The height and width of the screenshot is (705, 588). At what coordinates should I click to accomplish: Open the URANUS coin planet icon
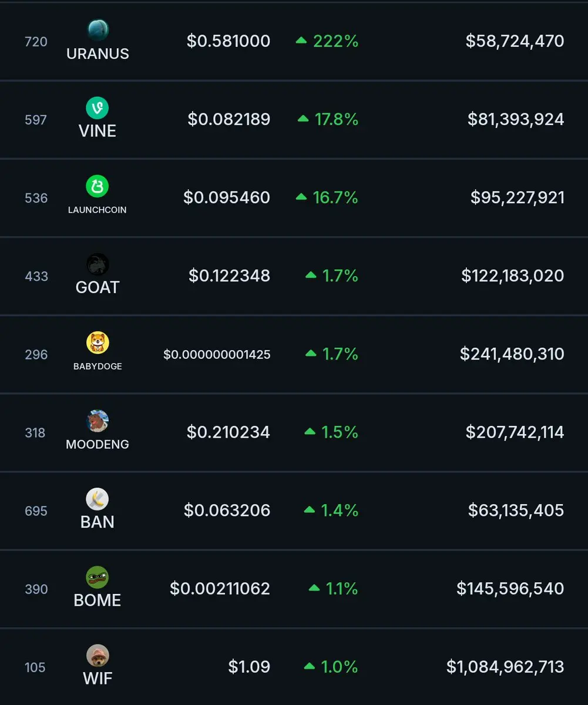coord(98,29)
